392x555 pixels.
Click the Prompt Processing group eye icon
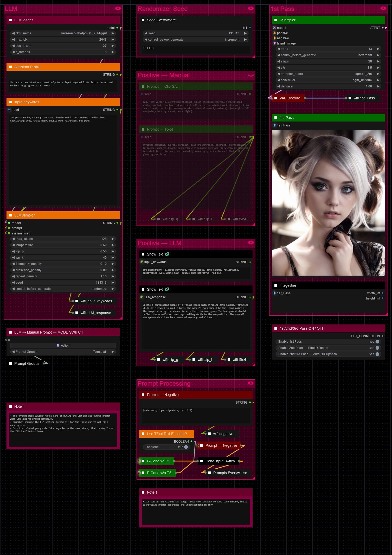251,383
